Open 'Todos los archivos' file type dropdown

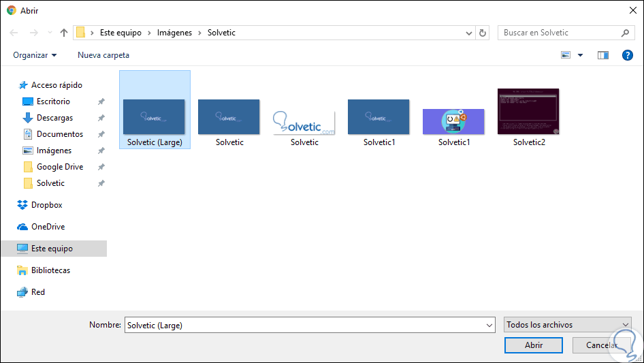coord(567,325)
